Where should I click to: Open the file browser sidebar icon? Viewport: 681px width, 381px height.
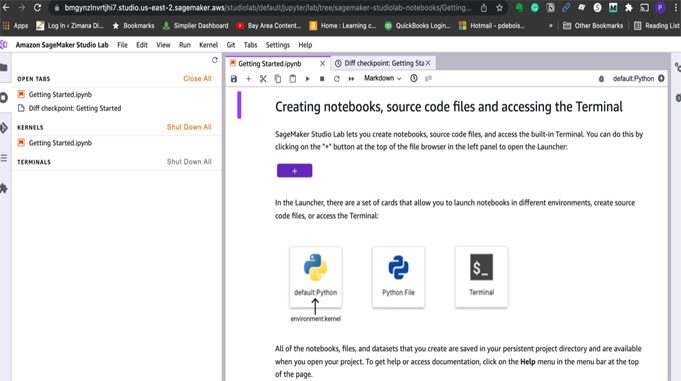4,67
